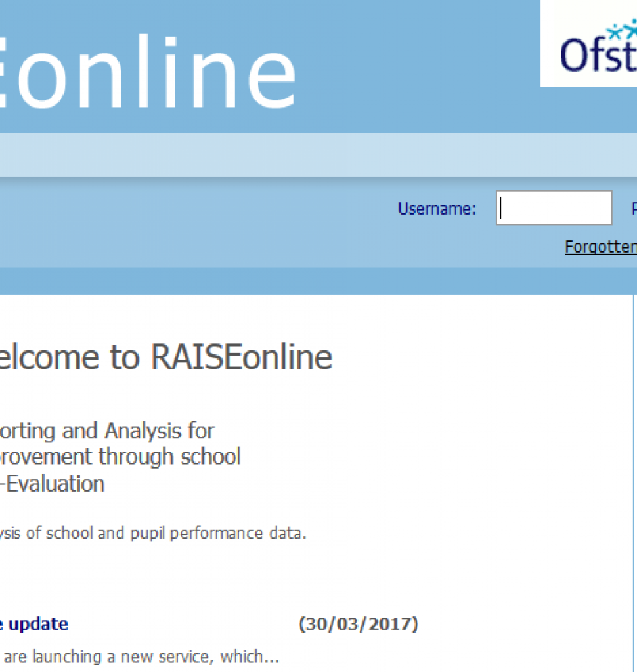Click the Username input field

point(554,208)
